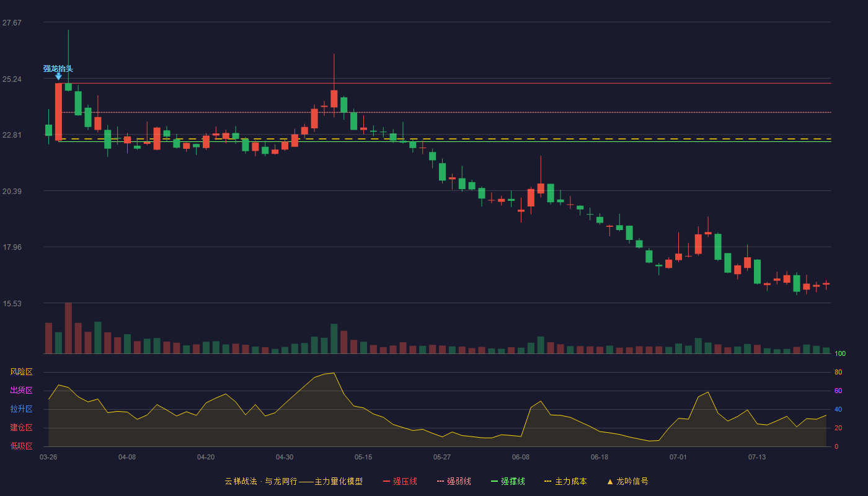Hide the 主力成本 series via legend text
Screen dimensions: 868x496
570,481
